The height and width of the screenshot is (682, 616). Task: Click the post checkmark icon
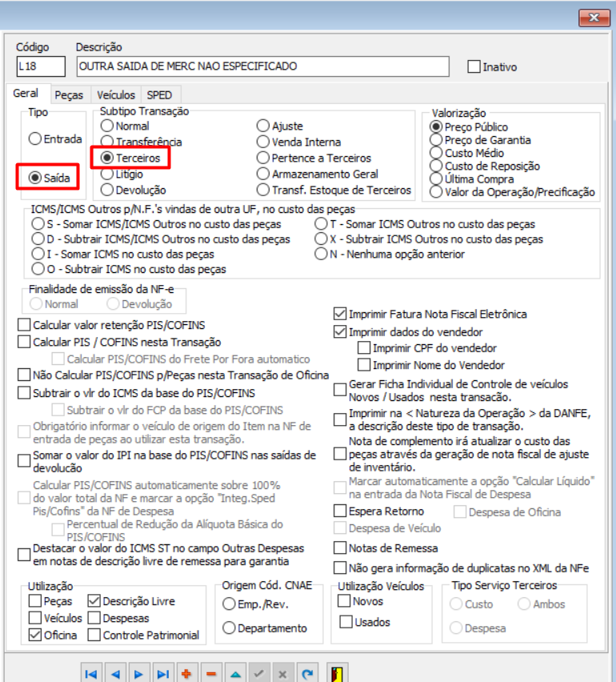pyautogui.click(x=259, y=674)
